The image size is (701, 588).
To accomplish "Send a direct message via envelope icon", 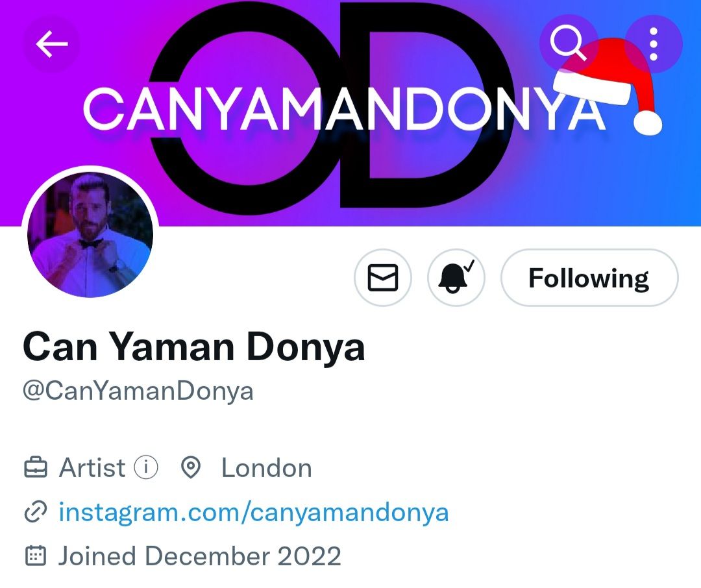I will point(383,278).
